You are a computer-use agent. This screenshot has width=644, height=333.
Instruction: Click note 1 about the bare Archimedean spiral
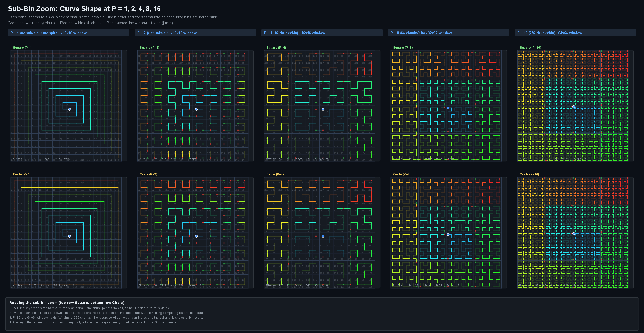coord(90,308)
